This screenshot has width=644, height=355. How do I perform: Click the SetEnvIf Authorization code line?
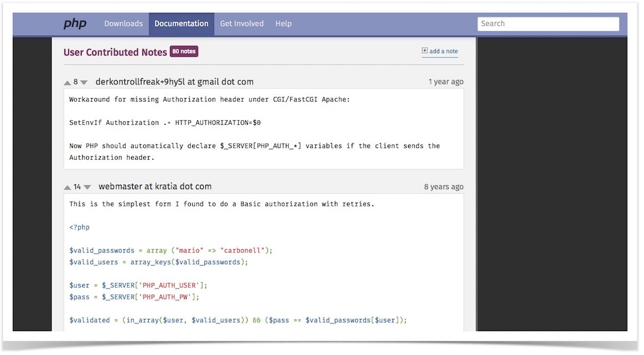click(x=164, y=123)
